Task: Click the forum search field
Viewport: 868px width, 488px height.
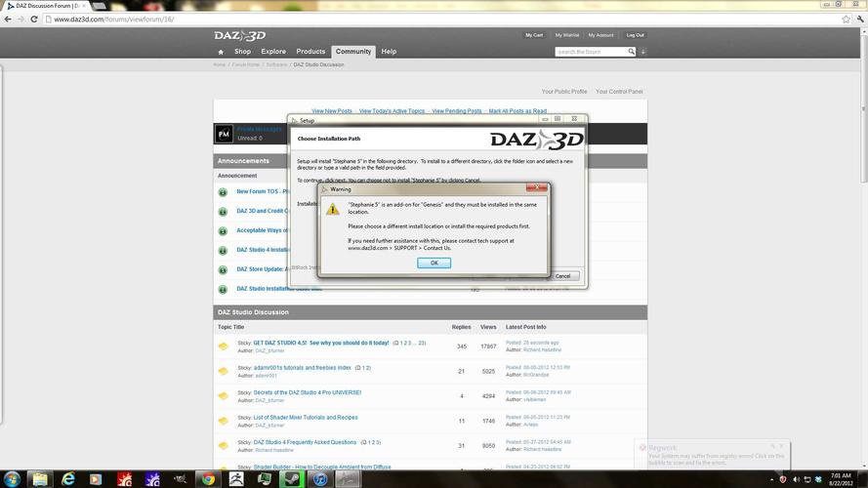Action: click(x=591, y=52)
